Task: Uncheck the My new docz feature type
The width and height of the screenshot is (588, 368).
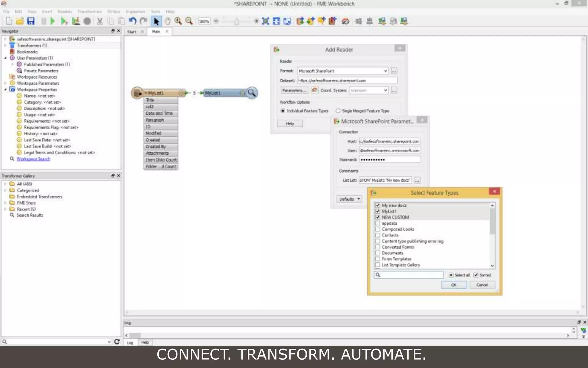Action: click(x=378, y=205)
